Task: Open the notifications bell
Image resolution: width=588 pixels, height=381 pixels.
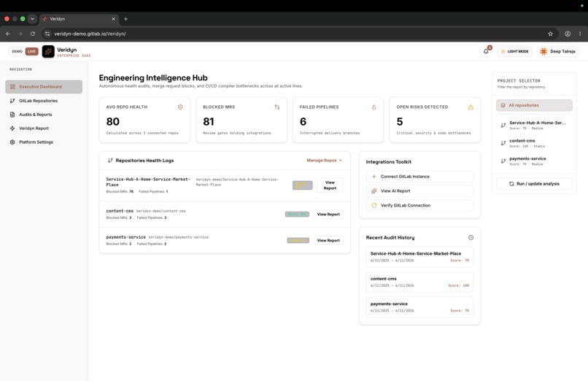Action: (x=486, y=51)
